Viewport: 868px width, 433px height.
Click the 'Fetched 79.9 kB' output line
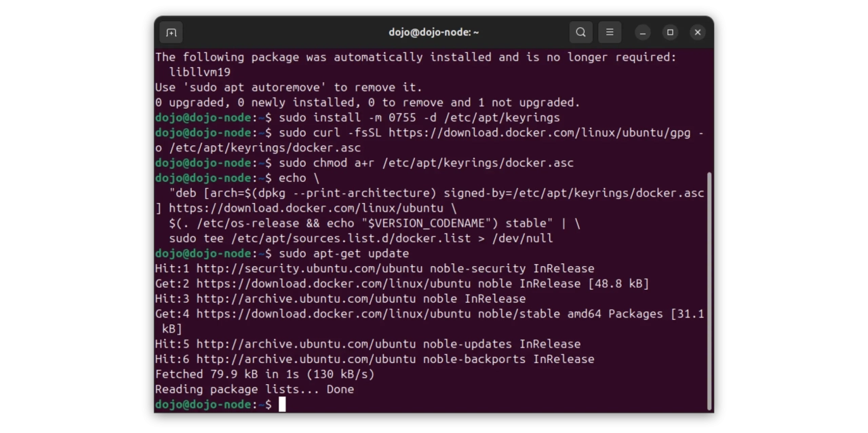click(x=264, y=374)
